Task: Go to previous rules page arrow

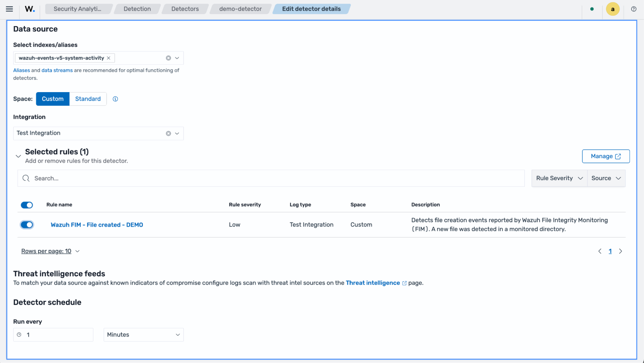Action: point(600,251)
